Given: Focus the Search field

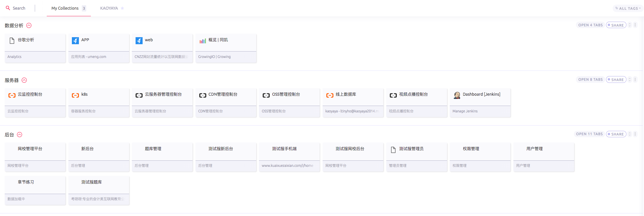Looking at the screenshot, I should pyautogui.click(x=19, y=8).
